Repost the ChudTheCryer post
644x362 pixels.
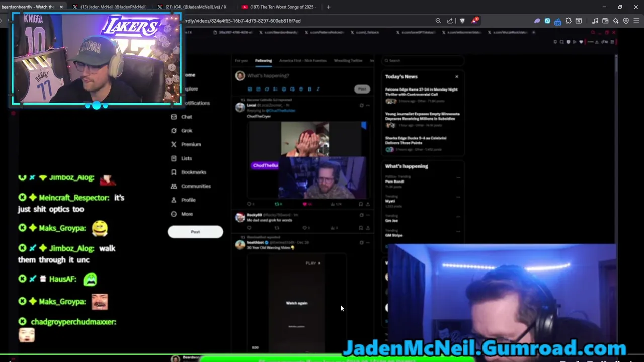tap(278, 204)
